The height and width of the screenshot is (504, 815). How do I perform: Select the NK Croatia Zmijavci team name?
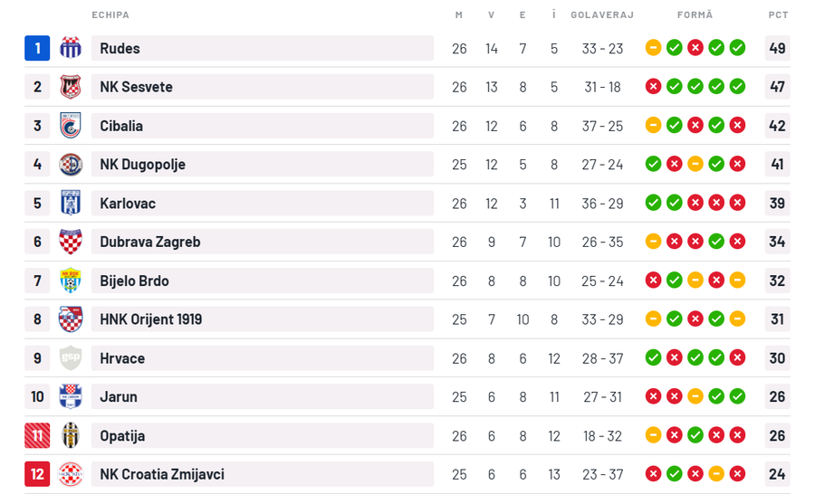coord(162,474)
